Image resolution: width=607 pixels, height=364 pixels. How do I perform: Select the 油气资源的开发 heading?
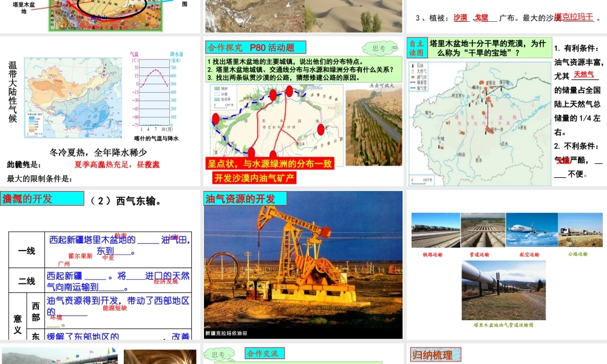pyautogui.click(x=245, y=199)
